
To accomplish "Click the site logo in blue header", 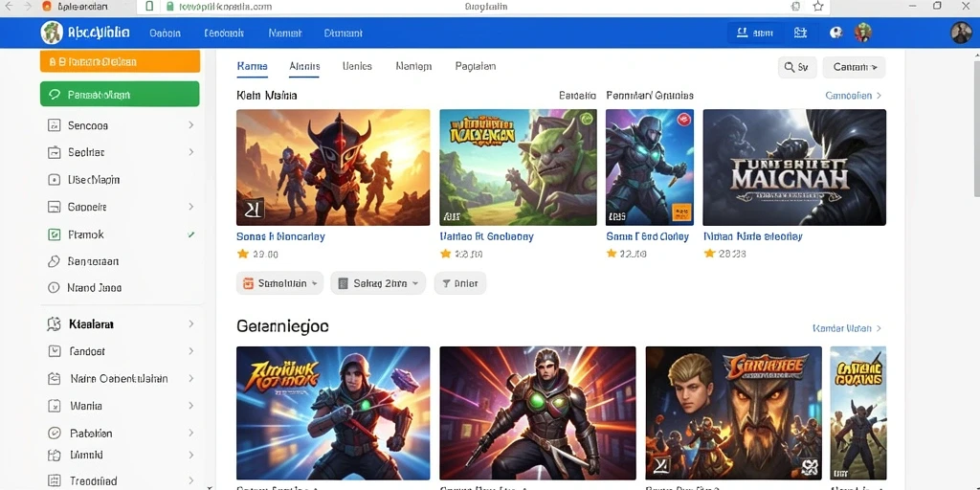I will (x=52, y=33).
